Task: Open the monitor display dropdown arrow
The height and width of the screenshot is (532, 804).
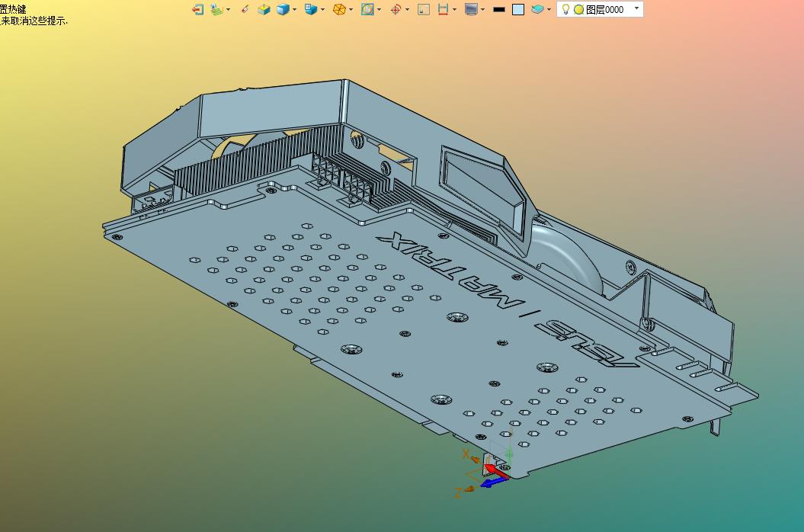Action: 482,9
